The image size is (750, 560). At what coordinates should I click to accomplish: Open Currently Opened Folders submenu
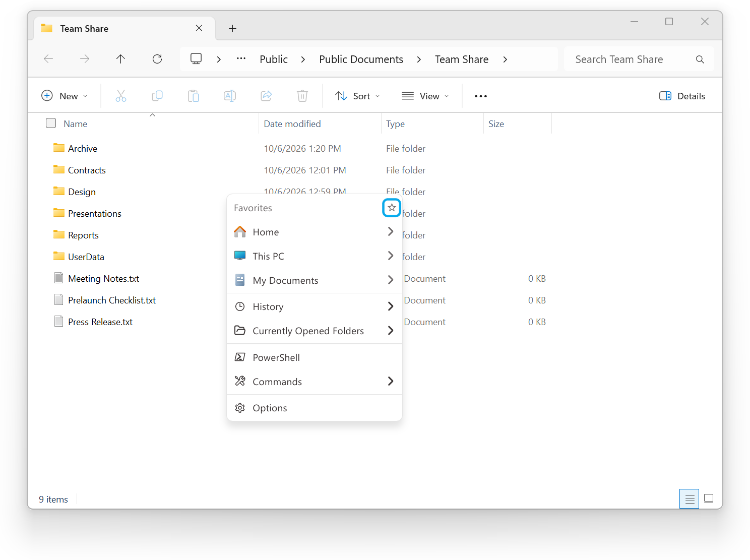pos(315,331)
